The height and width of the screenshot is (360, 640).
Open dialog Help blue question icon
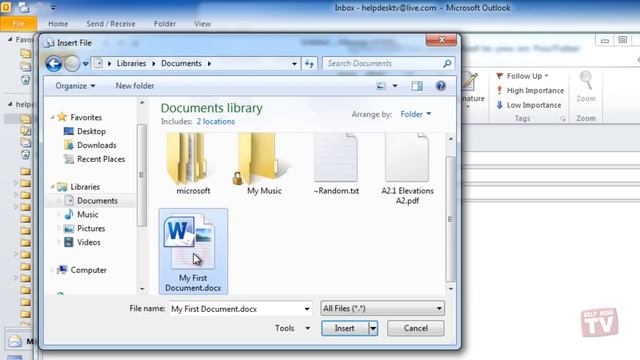(x=440, y=86)
